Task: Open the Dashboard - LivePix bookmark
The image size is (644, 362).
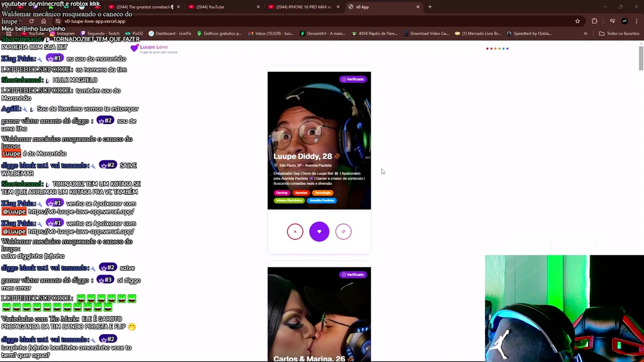Action: [170, 33]
